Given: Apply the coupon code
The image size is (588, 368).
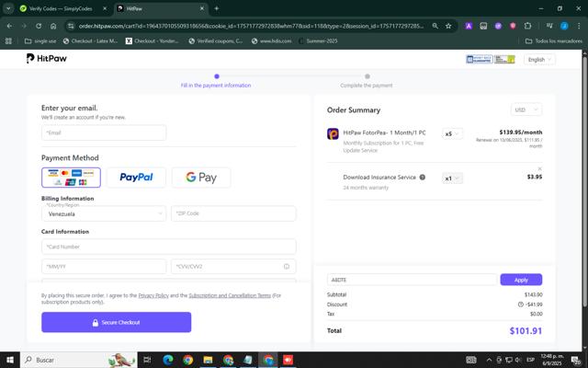Looking at the screenshot, I should pos(521,280).
